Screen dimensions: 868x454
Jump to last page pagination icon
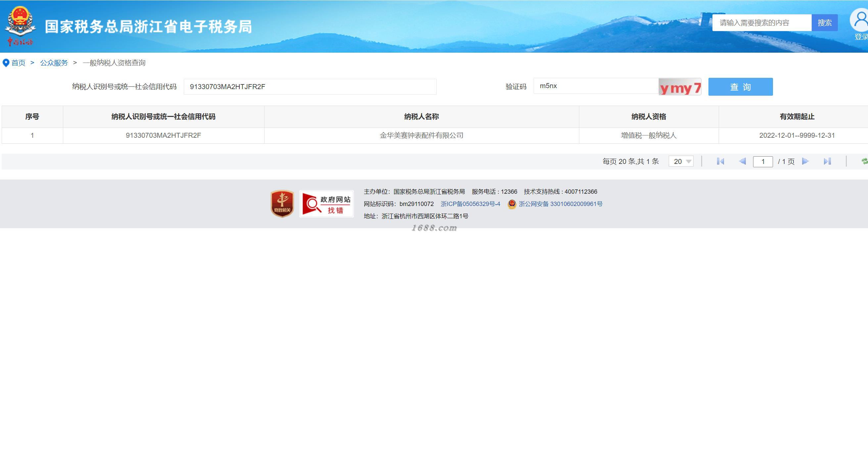[827, 162]
